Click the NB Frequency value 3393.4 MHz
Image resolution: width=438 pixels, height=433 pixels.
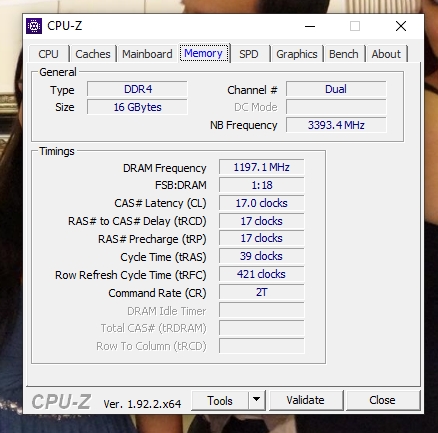(336, 125)
